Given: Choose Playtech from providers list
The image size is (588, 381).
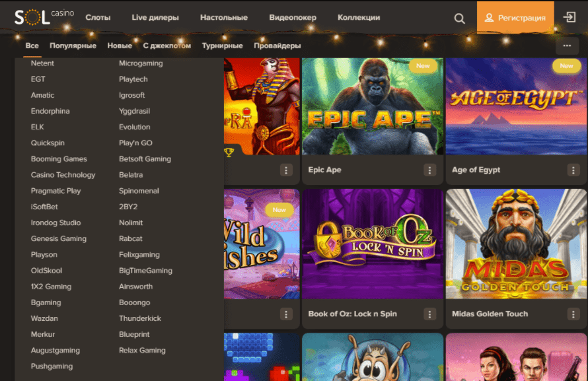Looking at the screenshot, I should pyautogui.click(x=133, y=79).
